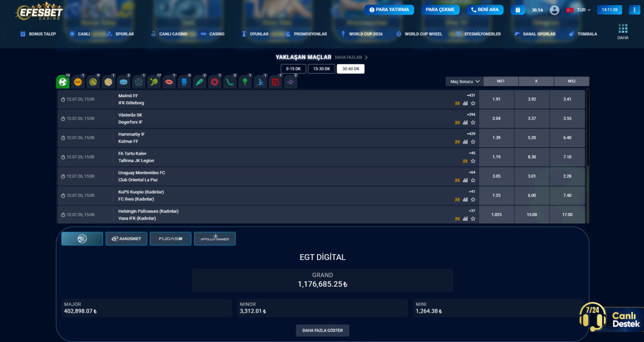Select the water polo swimmer icon
The height and width of the screenshot is (342, 644).
tap(260, 82)
